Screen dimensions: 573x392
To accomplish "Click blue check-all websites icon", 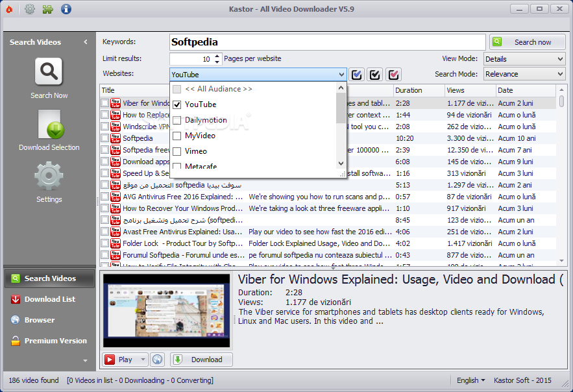I will pos(357,75).
